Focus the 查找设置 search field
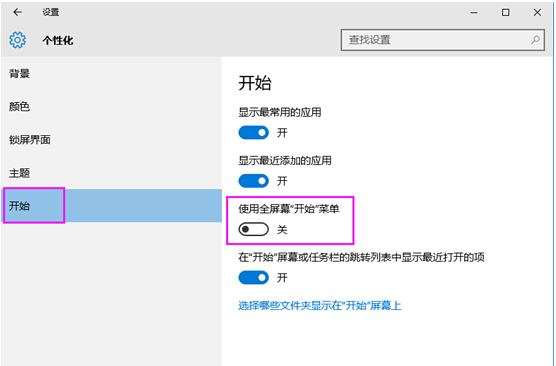556x366 pixels. tap(443, 40)
